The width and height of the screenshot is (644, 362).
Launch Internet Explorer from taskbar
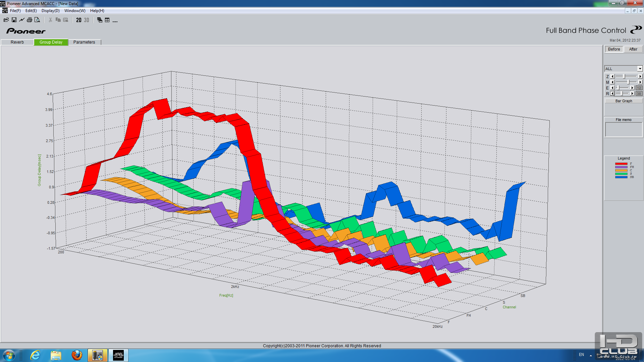35,355
